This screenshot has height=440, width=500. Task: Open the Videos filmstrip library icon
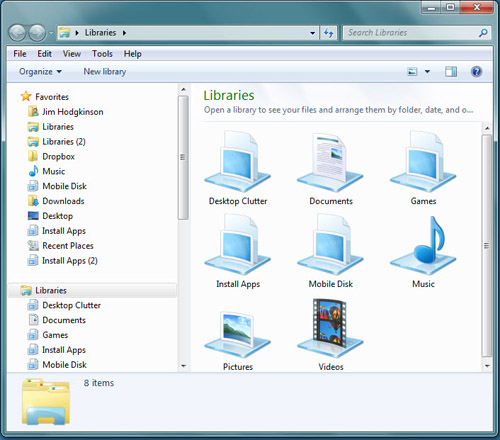tap(330, 328)
